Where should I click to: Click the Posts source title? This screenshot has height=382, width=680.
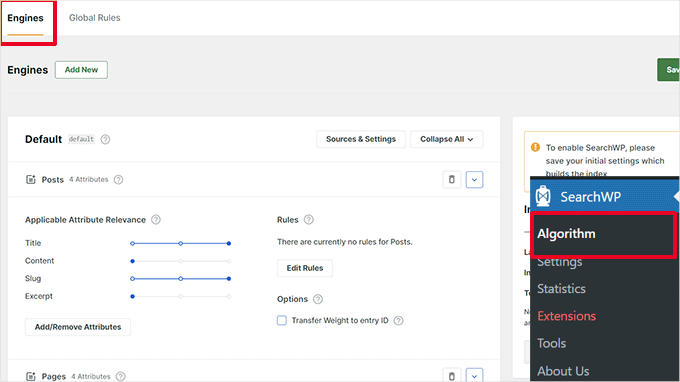[52, 180]
